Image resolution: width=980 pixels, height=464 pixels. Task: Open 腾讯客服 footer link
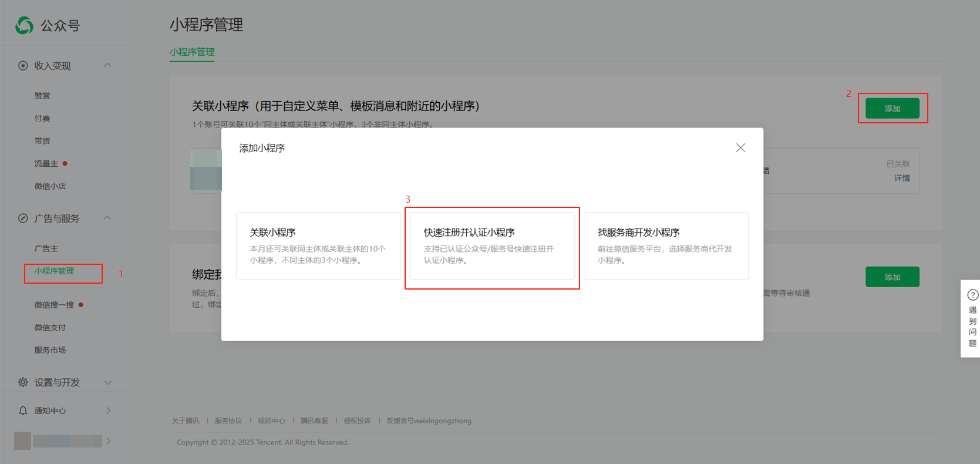click(314, 421)
